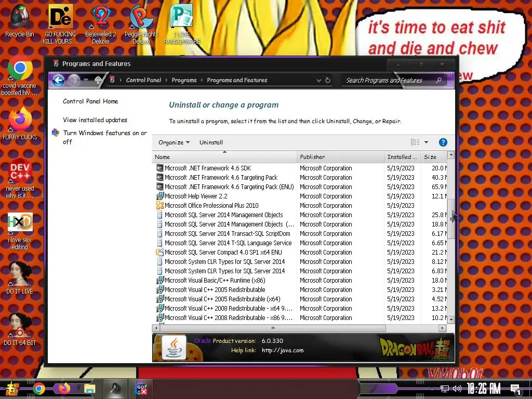532x399 pixels.
Task: Click the change view icon in toolbar
Action: 415,142
